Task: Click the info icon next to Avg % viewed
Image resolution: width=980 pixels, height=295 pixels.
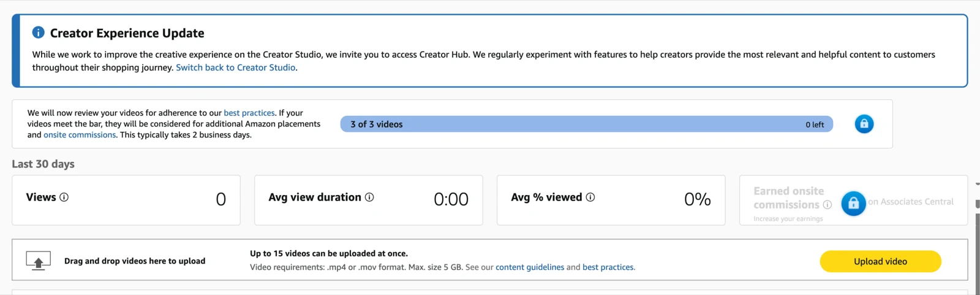Action: pos(590,197)
